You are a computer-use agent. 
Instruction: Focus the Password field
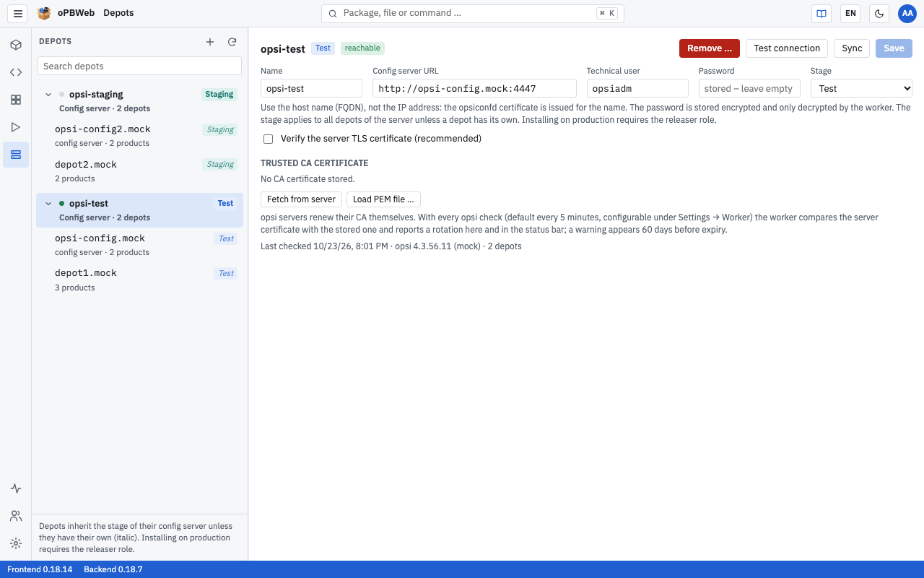[749, 88]
